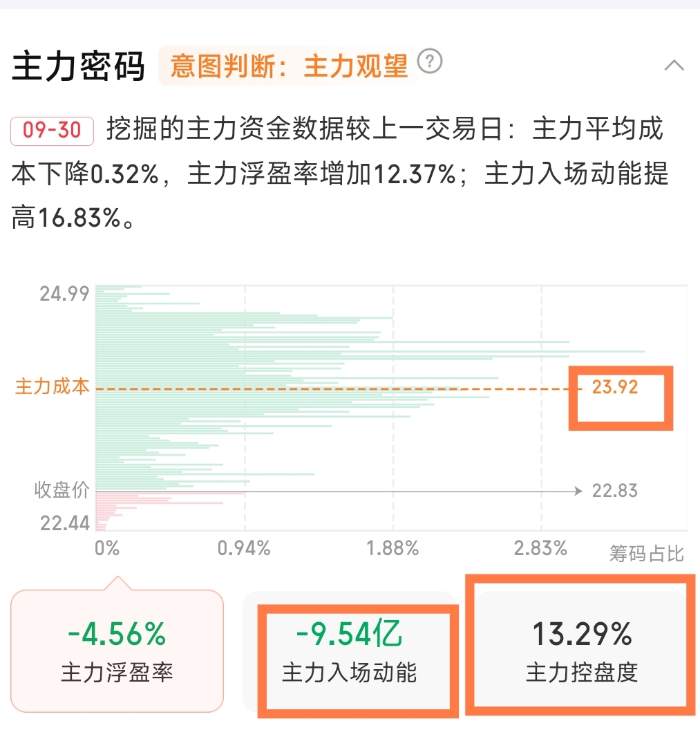
Task: Tap the 意图判断：主力观望 label
Action: tap(289, 66)
